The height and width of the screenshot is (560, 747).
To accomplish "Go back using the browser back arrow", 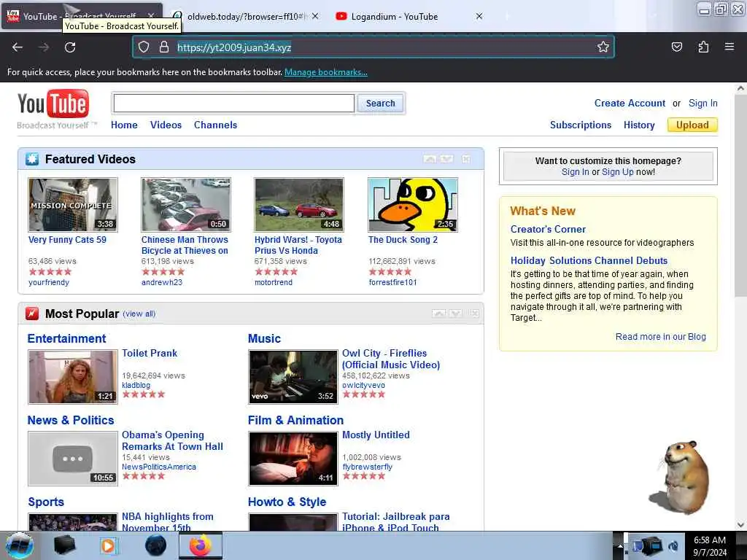I will click(x=18, y=47).
